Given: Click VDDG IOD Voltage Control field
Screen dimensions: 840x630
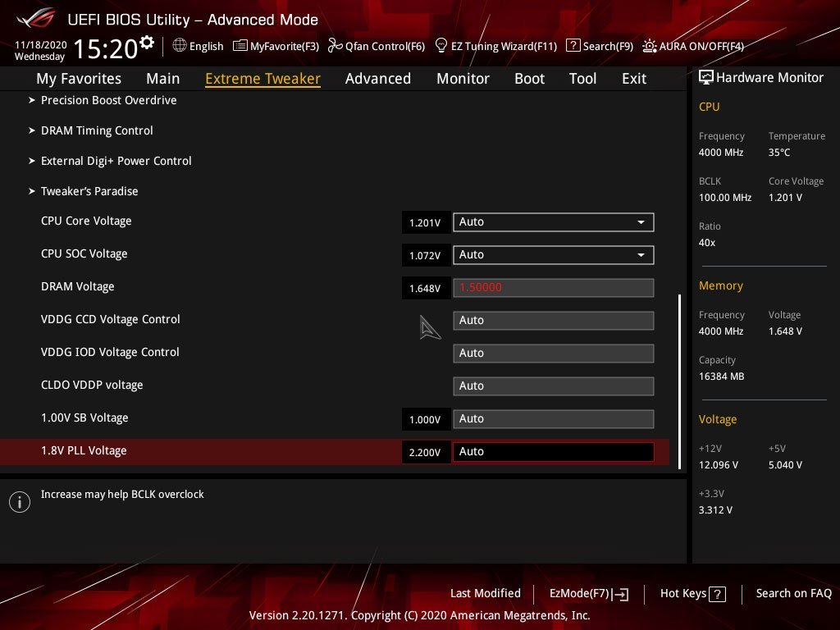Looking at the screenshot, I should [x=554, y=353].
